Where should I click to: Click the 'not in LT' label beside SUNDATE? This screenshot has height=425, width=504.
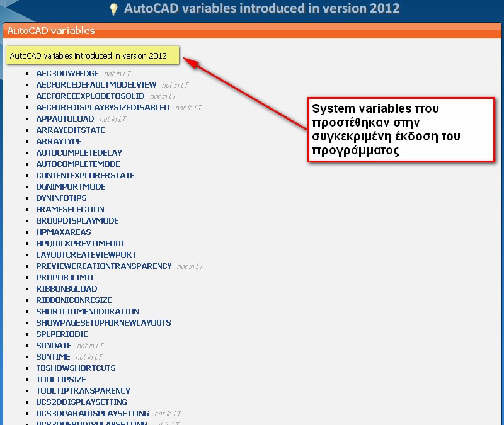tap(90, 346)
